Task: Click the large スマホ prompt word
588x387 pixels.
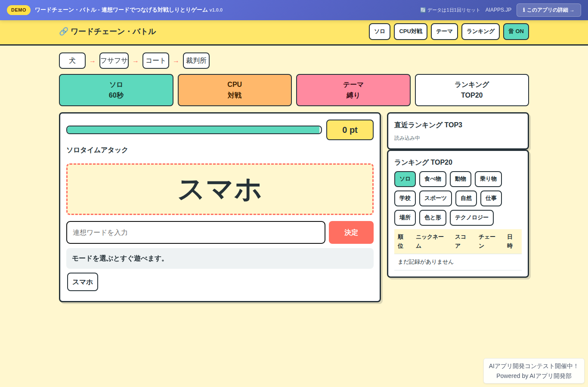Action: [220, 189]
